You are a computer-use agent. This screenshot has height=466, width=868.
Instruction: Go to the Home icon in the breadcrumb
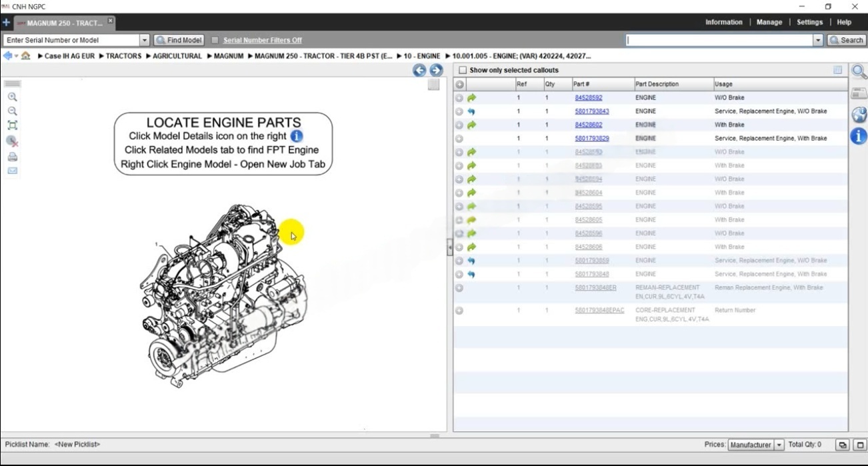coord(25,56)
